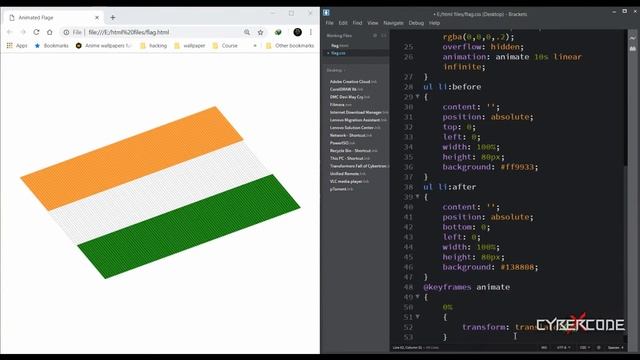Open the Navigate menu in Brackets
The image size is (640, 360).
point(393,23)
